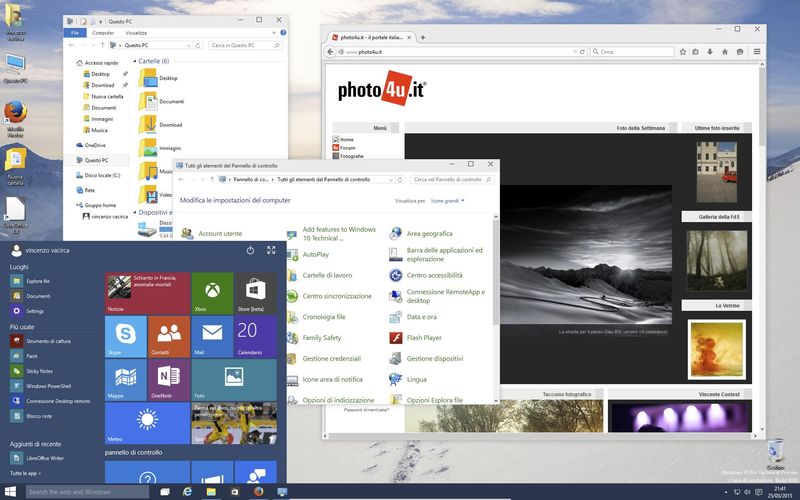The height and width of the screenshot is (500, 800).
Task: Expand the Control Panel address bar dropdown
Action: point(391,180)
